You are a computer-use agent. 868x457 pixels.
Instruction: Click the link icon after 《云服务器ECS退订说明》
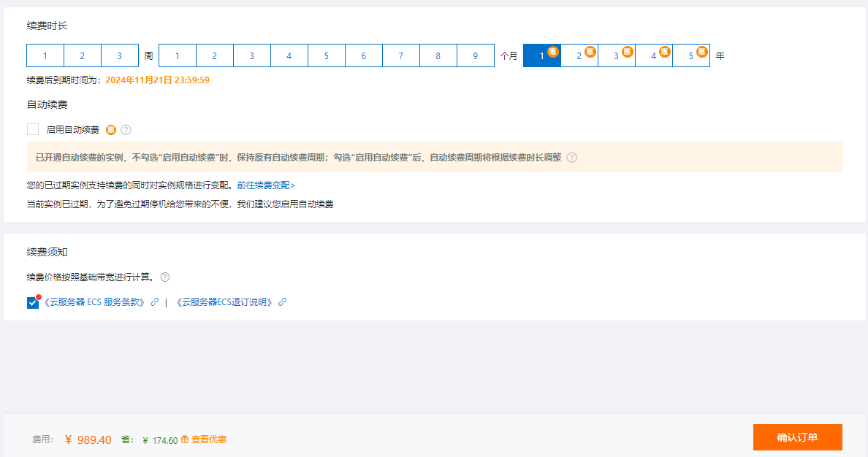pyautogui.click(x=282, y=301)
